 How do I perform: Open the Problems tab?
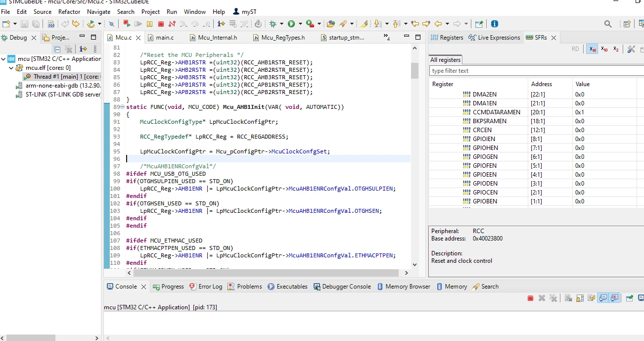pyautogui.click(x=245, y=287)
